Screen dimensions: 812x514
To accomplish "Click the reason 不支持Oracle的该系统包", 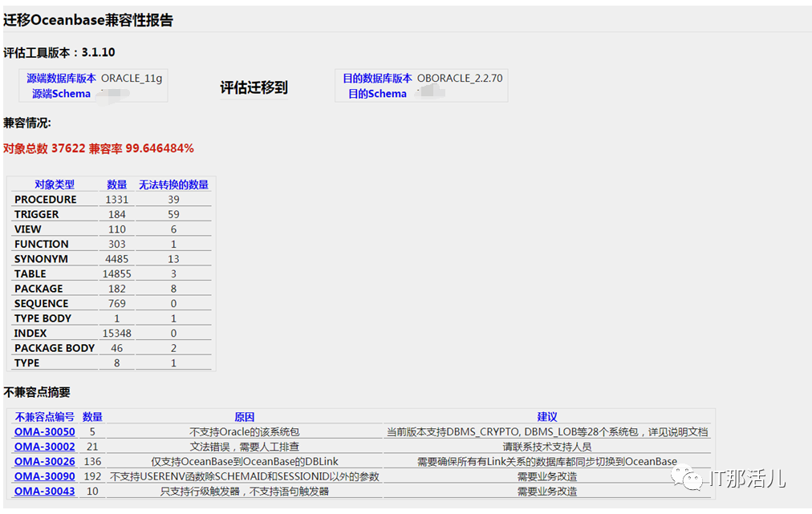I will point(245,431).
